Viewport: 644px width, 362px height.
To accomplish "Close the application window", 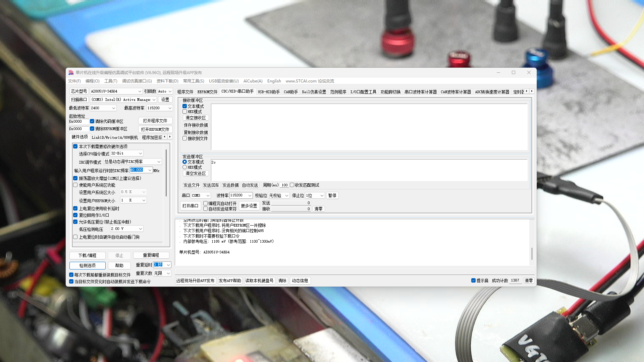I will (529, 72).
